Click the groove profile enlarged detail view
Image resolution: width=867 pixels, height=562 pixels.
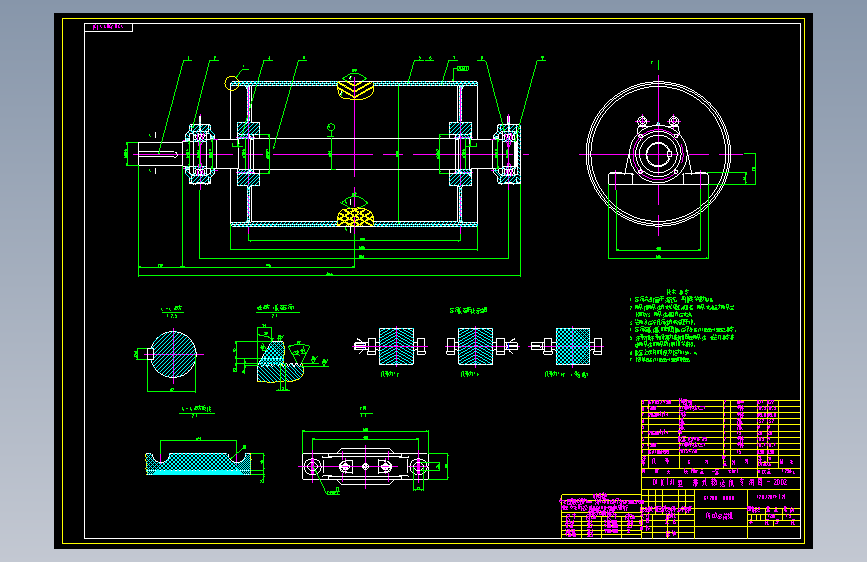pos(279,360)
